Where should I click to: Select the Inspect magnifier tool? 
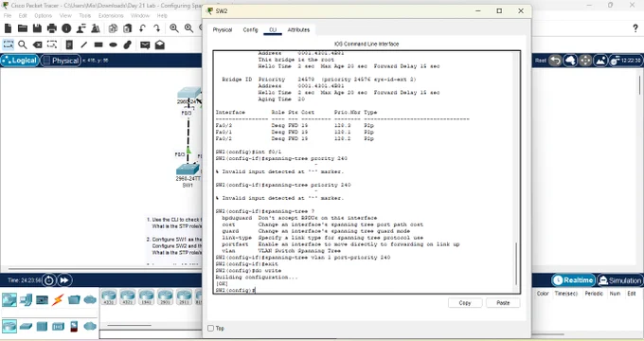[x=23, y=45]
